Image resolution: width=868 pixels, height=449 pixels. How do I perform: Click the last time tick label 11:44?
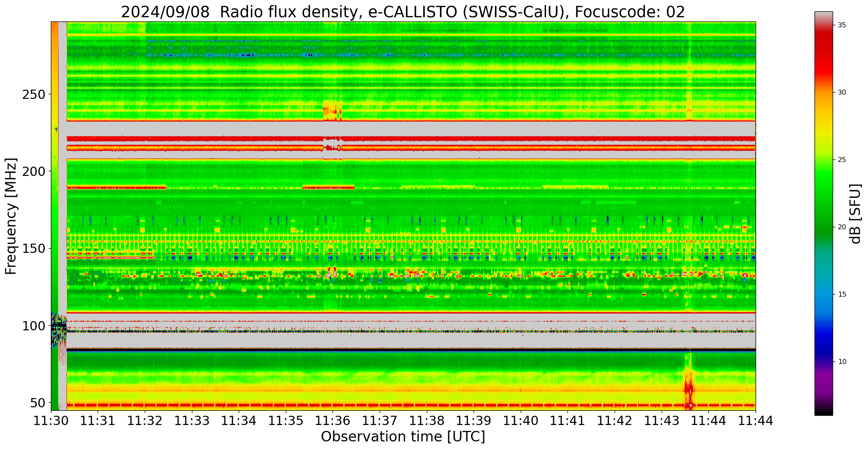click(x=755, y=420)
